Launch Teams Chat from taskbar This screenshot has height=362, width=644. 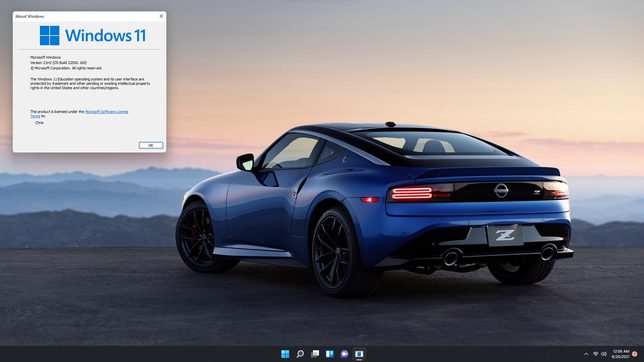344,354
